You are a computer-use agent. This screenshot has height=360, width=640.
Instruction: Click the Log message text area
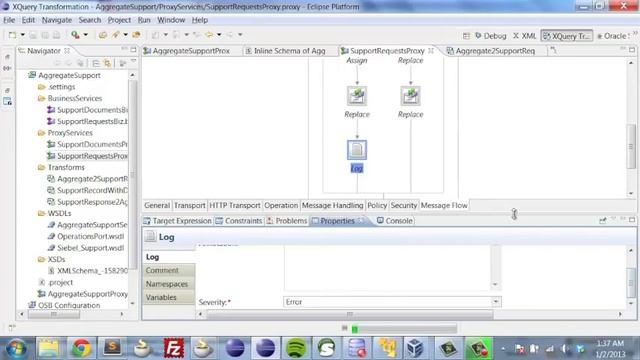point(388,267)
